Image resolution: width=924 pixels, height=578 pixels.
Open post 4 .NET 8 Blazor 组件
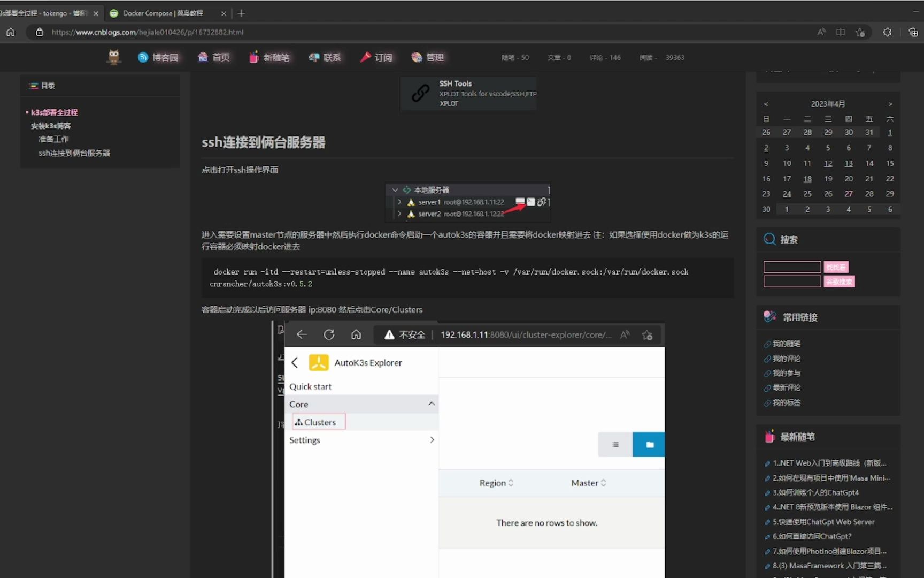pos(833,507)
